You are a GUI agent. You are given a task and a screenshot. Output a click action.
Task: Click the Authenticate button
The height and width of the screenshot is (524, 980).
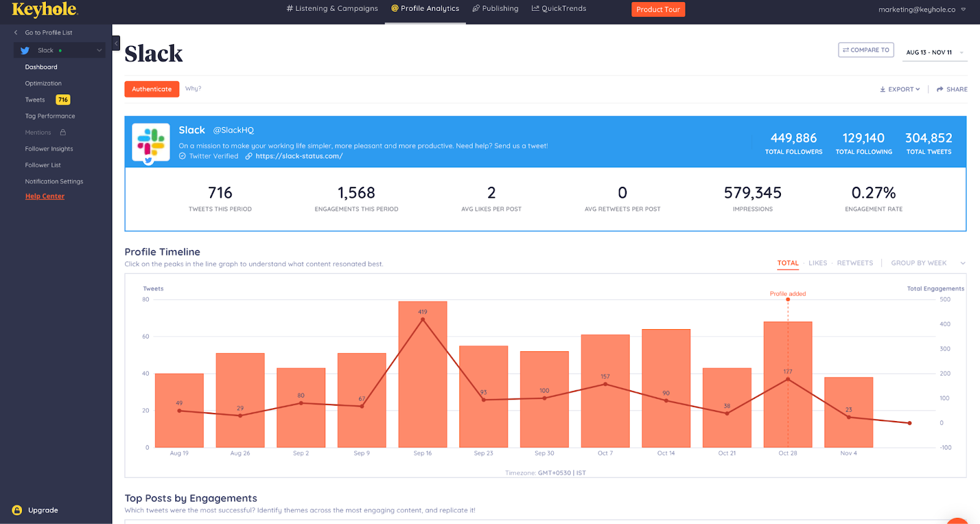pyautogui.click(x=152, y=89)
